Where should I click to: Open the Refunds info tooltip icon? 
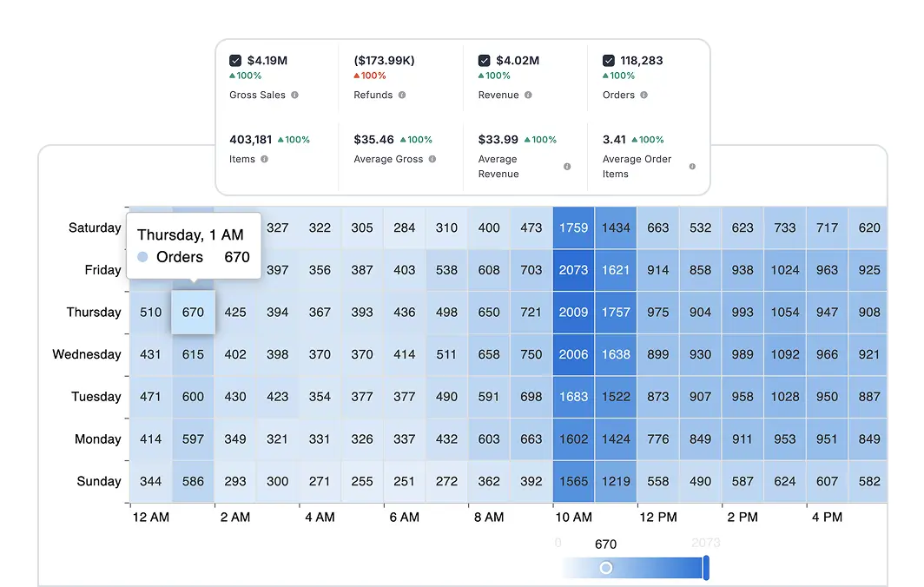click(402, 95)
